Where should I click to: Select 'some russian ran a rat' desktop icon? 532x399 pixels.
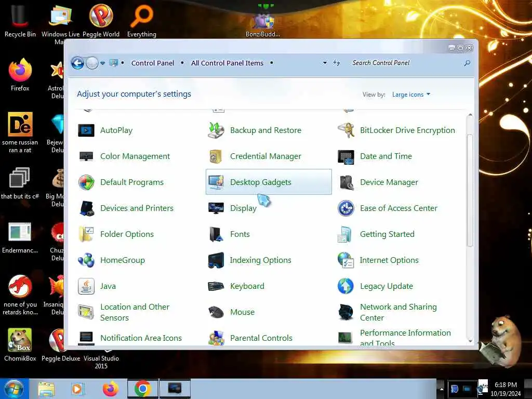click(20, 132)
